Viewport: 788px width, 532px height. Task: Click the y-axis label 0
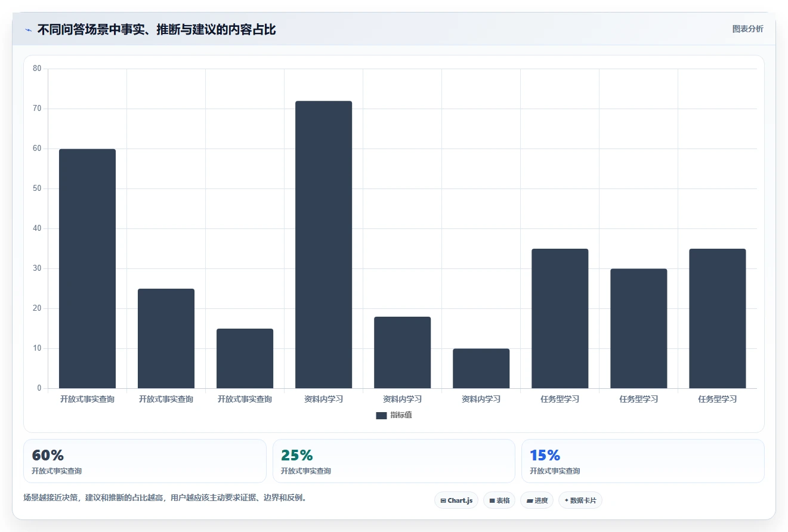click(x=39, y=388)
